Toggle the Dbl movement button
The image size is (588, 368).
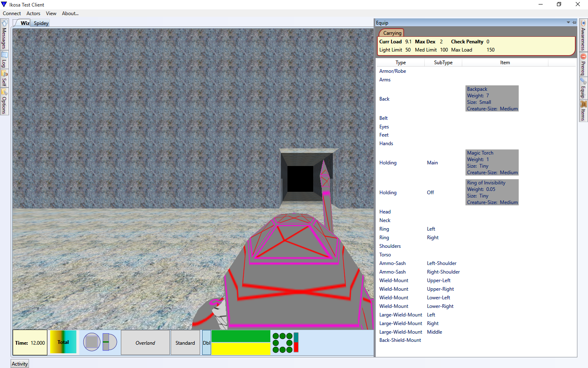tap(207, 343)
